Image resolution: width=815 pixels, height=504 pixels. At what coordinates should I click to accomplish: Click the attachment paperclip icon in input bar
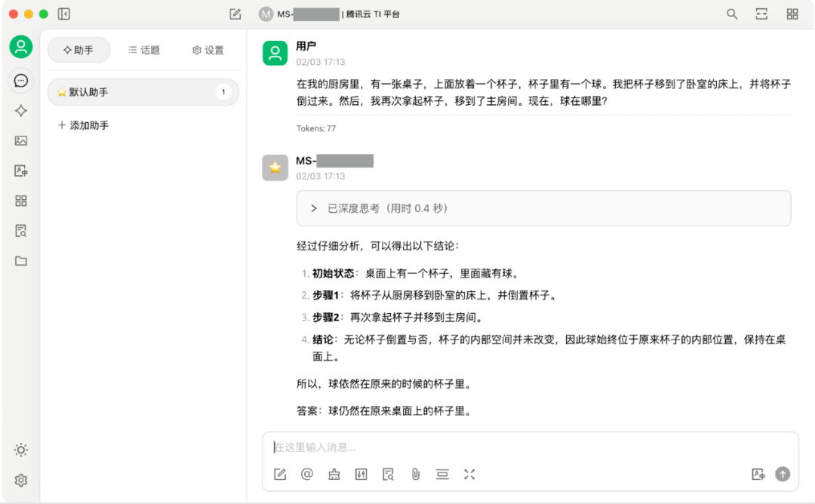pyautogui.click(x=415, y=474)
